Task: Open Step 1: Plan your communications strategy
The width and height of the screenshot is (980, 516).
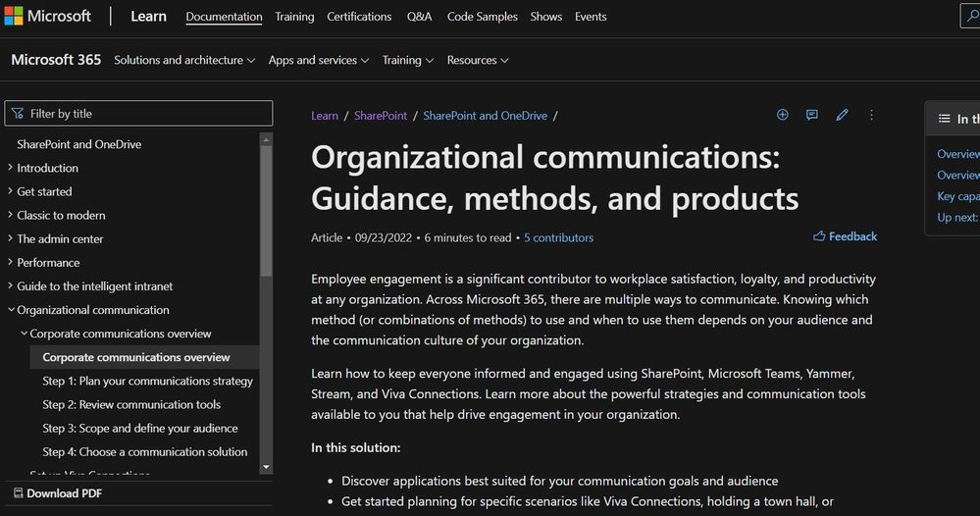Action: tap(147, 381)
